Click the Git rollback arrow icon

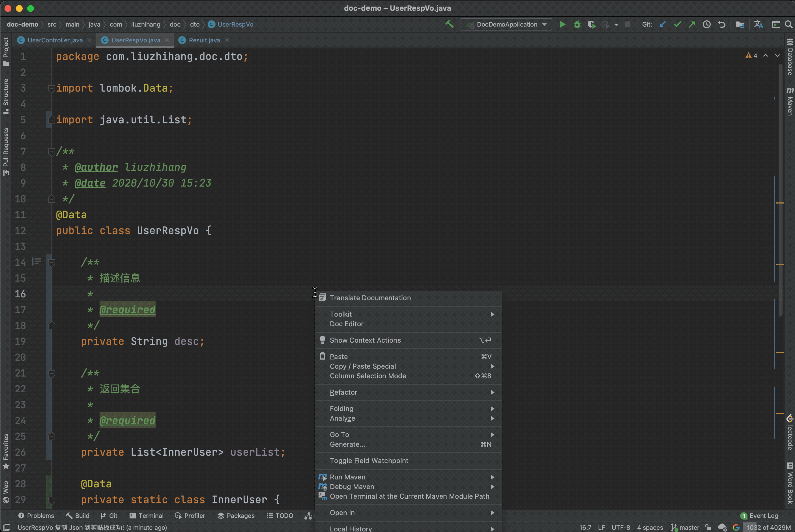pos(721,24)
